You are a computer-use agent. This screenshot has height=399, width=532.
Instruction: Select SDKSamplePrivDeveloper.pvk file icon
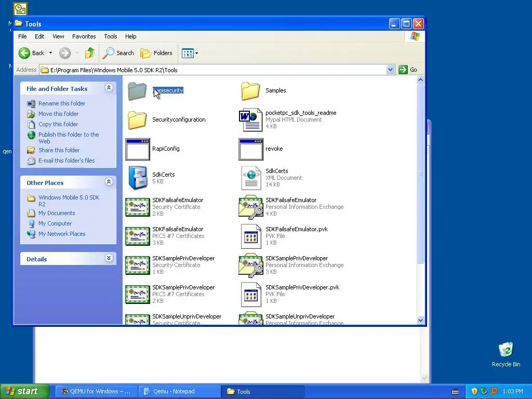coord(251,295)
